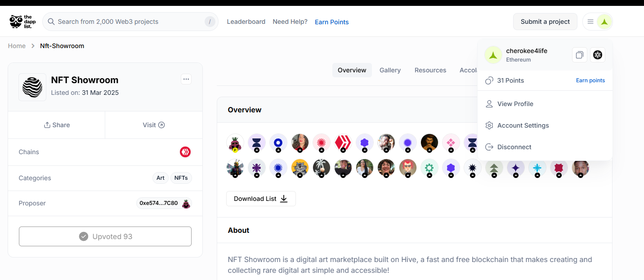
Task: Click the blue ring upvoter avatar
Action: point(278,143)
